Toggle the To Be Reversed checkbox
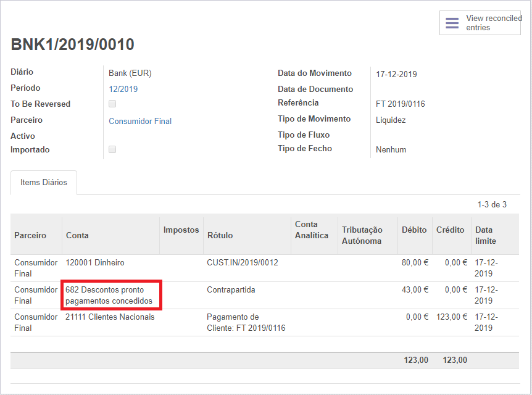 point(112,104)
